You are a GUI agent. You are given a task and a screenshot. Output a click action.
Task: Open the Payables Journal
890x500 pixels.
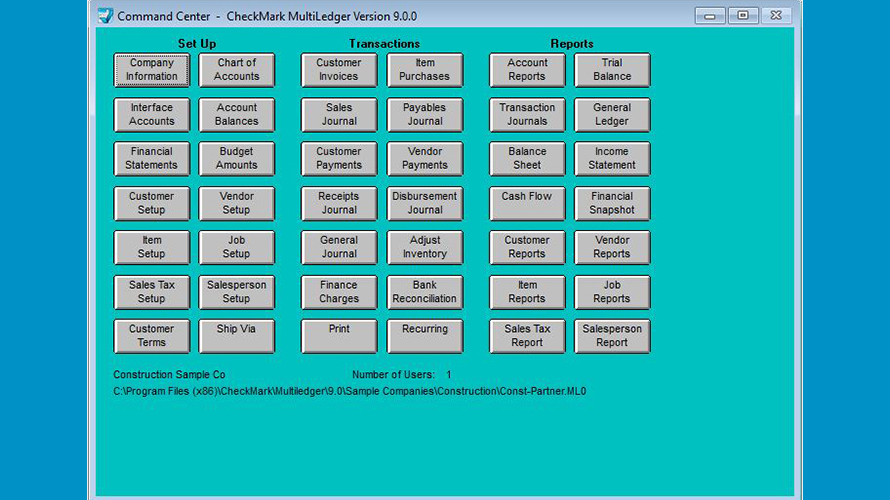pyautogui.click(x=425, y=115)
